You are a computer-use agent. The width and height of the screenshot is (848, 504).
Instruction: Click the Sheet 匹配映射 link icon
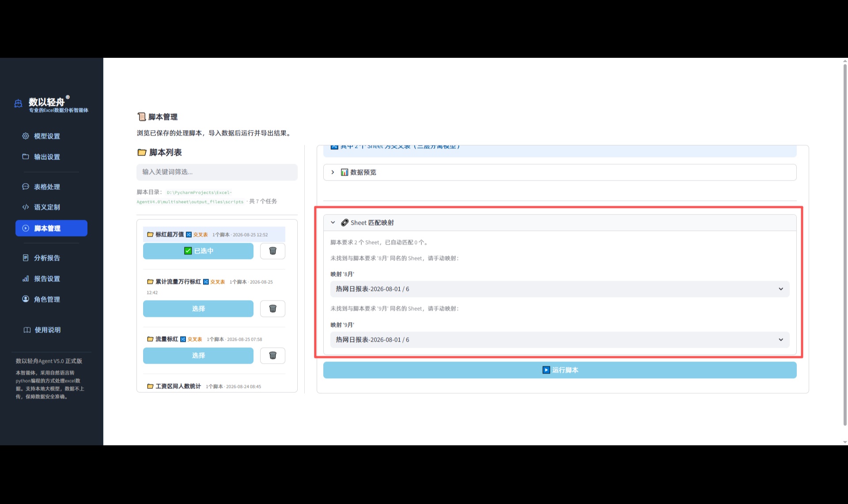(x=344, y=222)
